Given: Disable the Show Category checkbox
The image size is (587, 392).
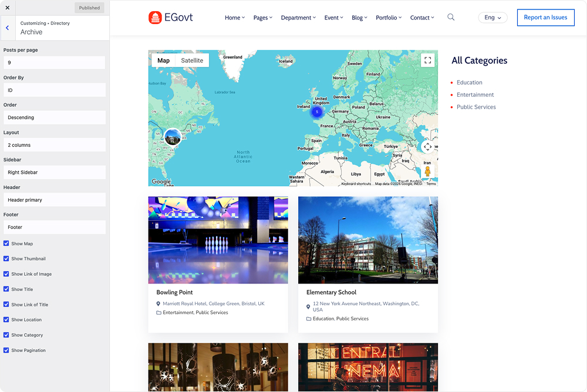Looking at the screenshot, I should pos(6,335).
